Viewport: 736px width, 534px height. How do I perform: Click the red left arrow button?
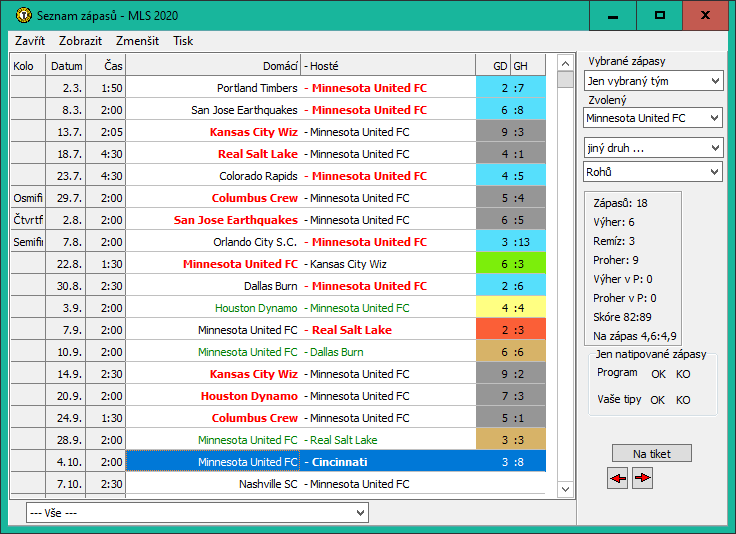[x=617, y=478]
